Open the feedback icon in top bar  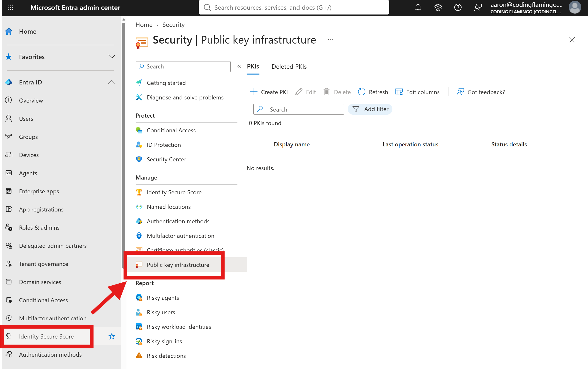478,8
